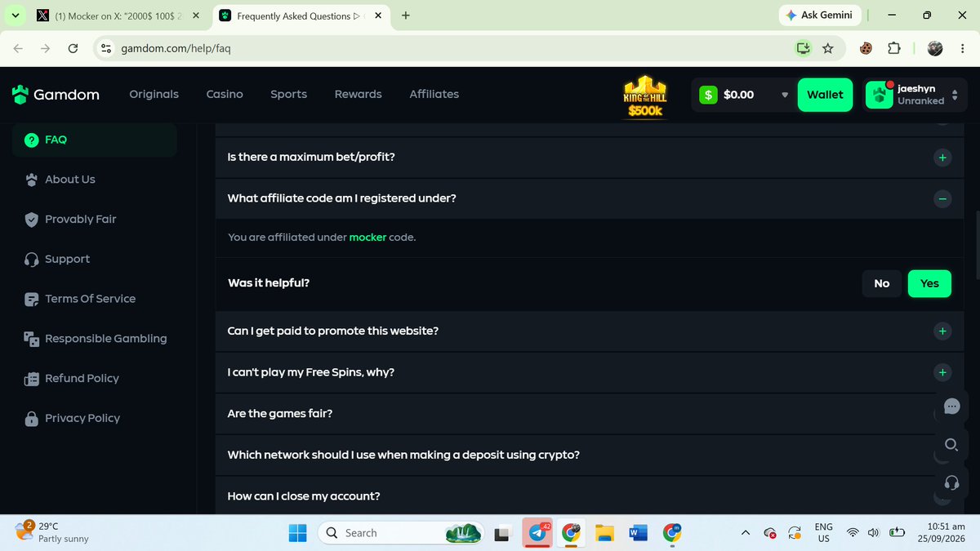Open the headset support floating icon
Screen dimensions: 980x551
[x=951, y=482]
